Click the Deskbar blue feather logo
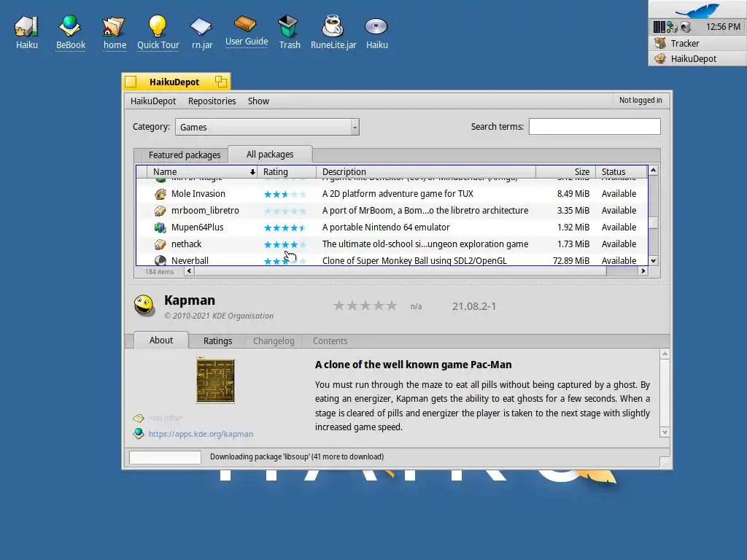The height and width of the screenshot is (560, 747). coord(698,10)
